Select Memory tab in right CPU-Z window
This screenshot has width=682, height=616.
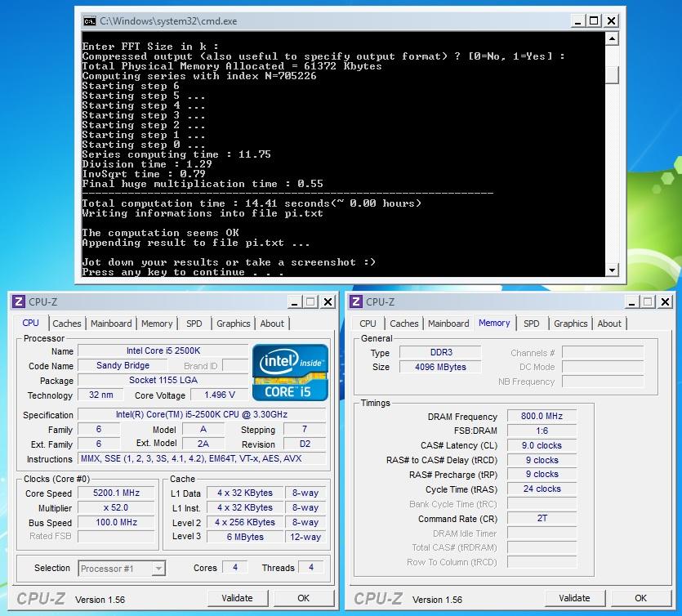(494, 323)
